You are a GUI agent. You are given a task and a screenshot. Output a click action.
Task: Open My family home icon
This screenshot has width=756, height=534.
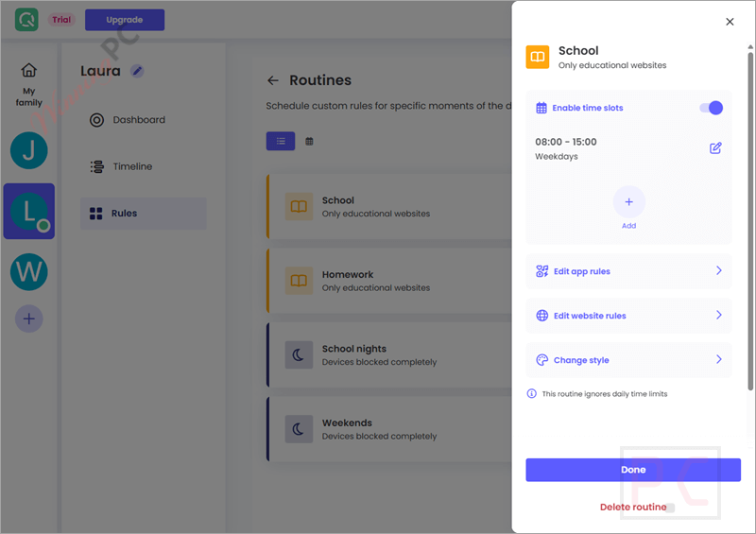29,71
